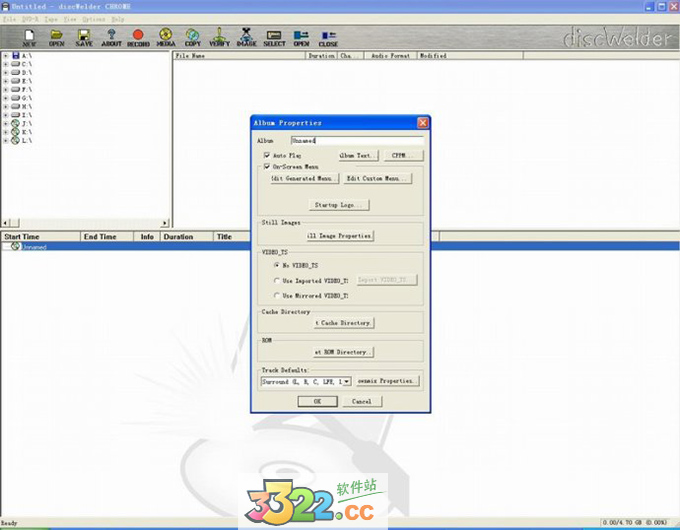Image resolution: width=680 pixels, height=530 pixels.
Task: Click Edit Generated Menu button
Action: 304,178
